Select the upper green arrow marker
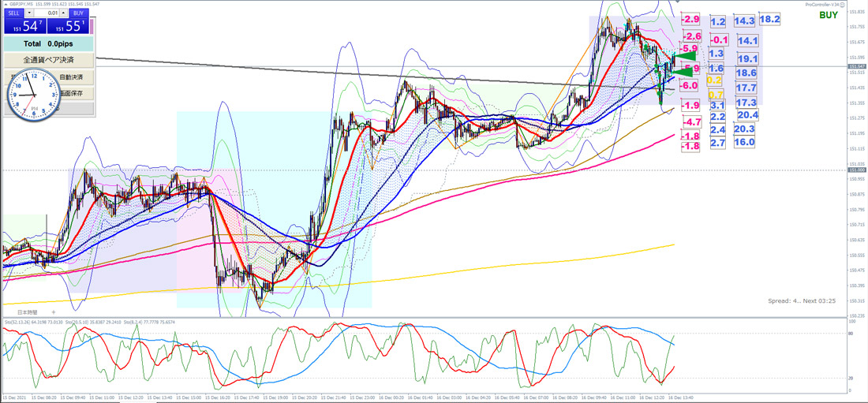The width and height of the screenshot is (868, 403). [x=685, y=57]
